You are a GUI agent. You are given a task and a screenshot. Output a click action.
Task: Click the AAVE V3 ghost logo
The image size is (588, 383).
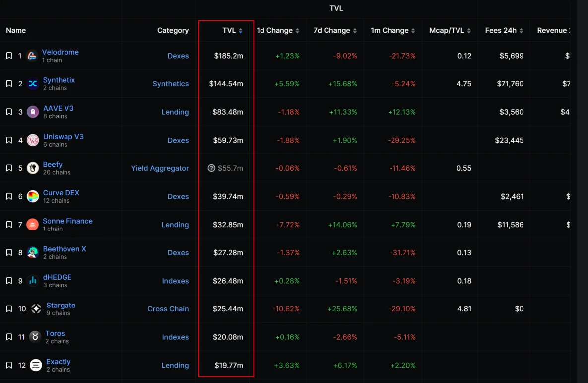coord(33,112)
